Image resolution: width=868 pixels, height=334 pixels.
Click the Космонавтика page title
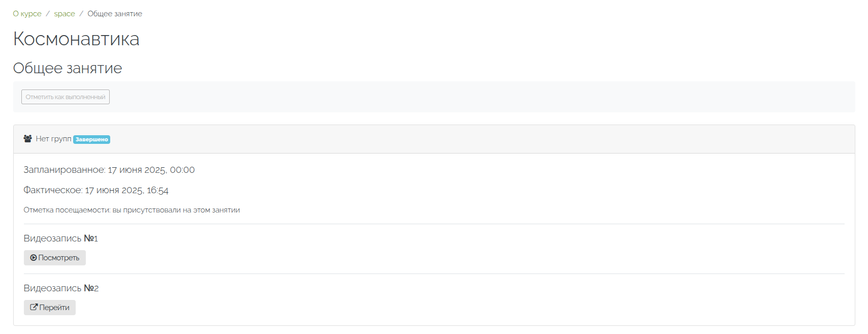[x=76, y=39]
